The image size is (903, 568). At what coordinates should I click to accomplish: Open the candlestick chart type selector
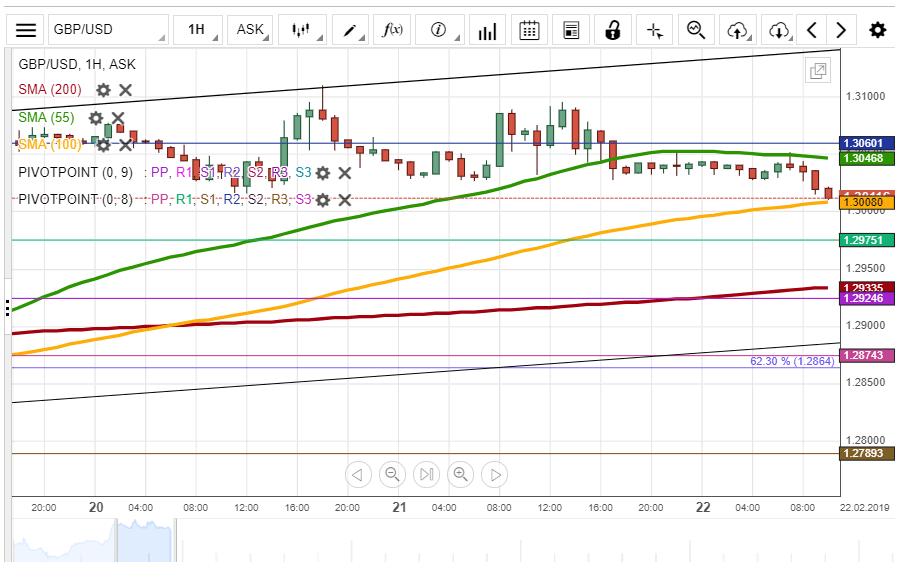[x=302, y=30]
